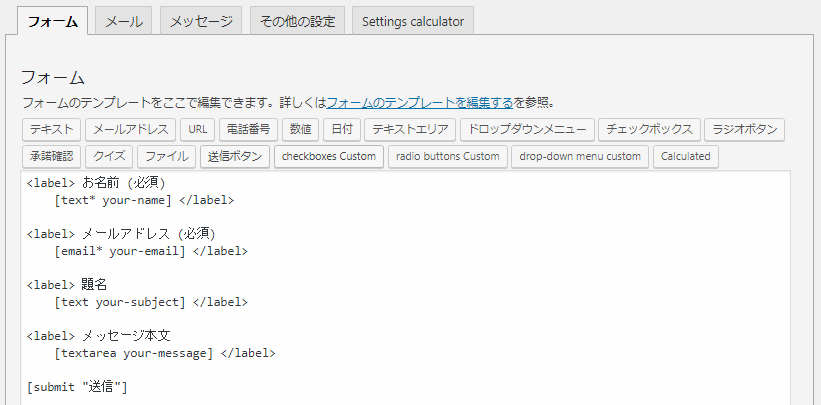The width and height of the screenshot is (821, 405).
Task: Click the URL tag button
Action: [198, 129]
